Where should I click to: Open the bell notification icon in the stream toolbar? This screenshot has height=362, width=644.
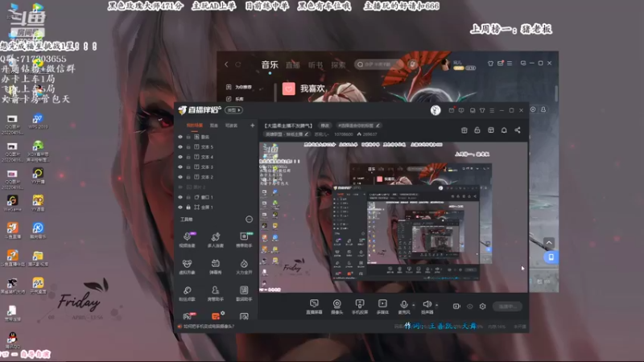(x=504, y=130)
